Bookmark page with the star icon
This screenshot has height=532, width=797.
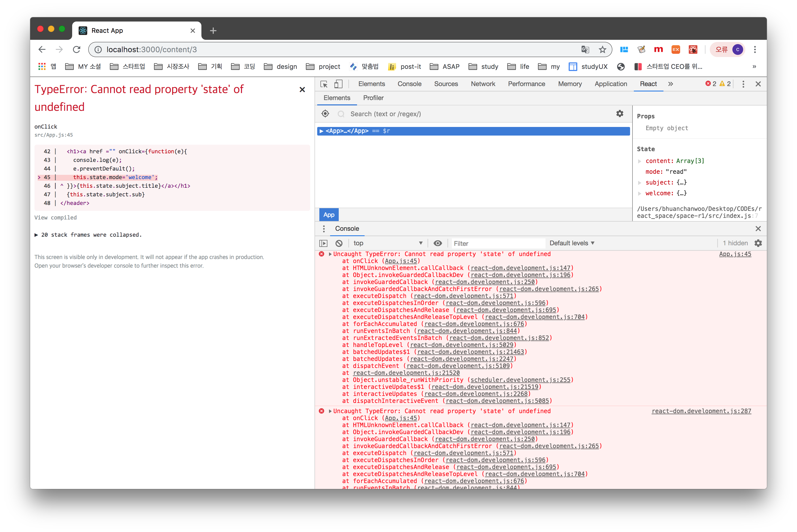point(602,49)
